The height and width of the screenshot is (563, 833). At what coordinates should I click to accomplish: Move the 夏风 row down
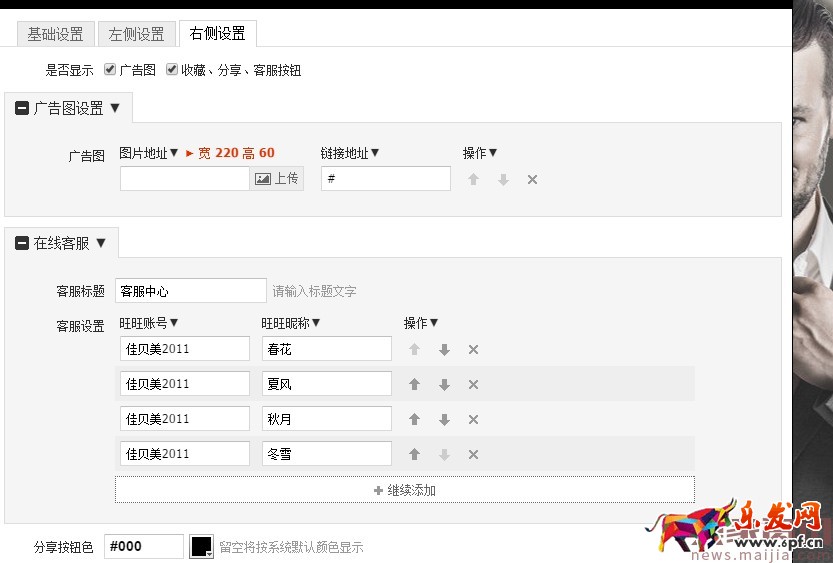(x=444, y=385)
